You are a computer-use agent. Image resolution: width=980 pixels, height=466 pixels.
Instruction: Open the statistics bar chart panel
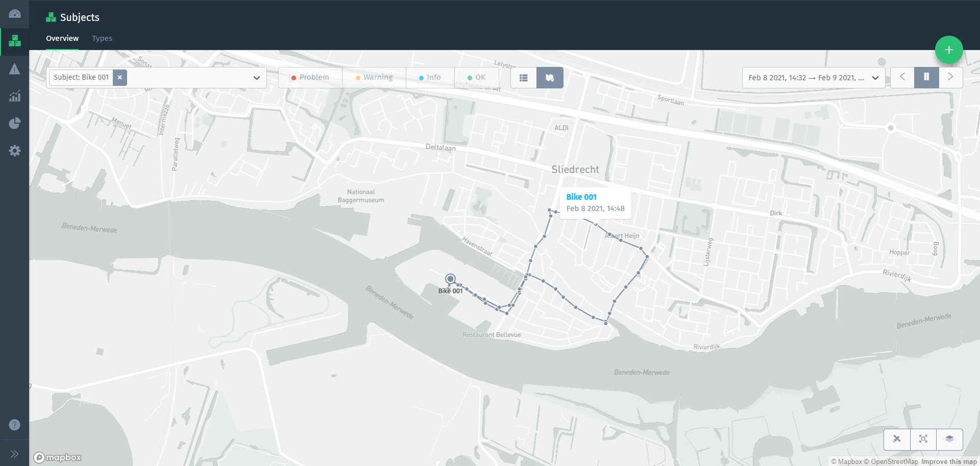click(14, 96)
